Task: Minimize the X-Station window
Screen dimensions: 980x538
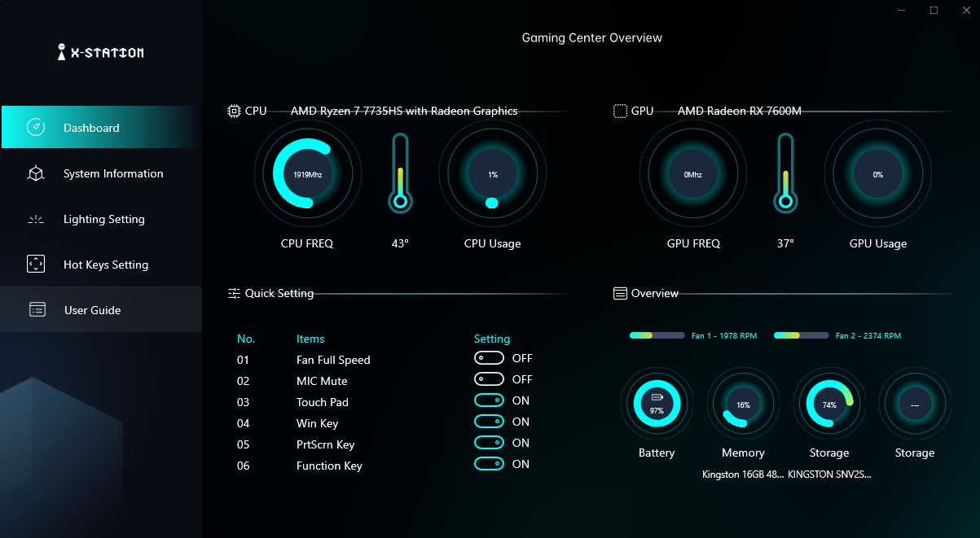Action: tap(901, 10)
